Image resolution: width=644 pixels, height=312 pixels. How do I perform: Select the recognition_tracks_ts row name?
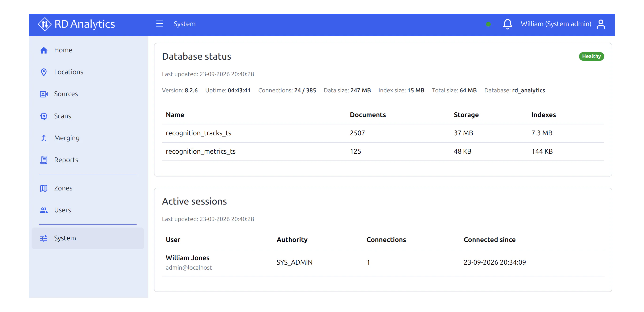coord(198,133)
